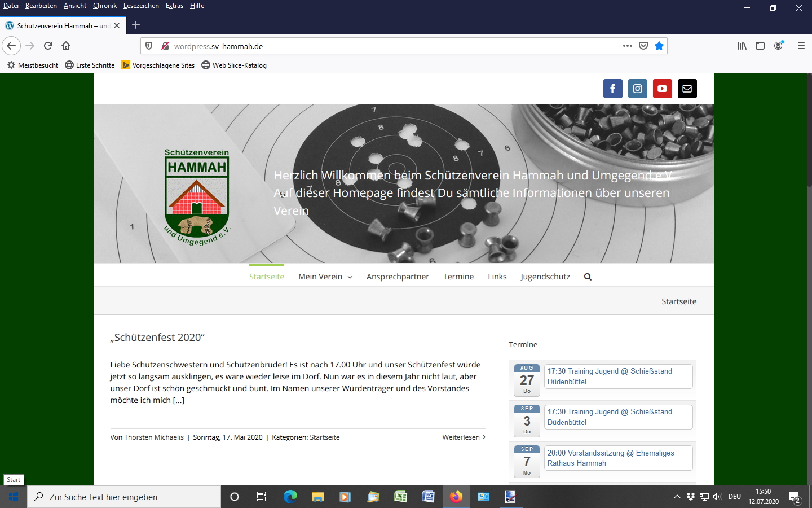
Task: Open a new browser tab
Action: [x=136, y=25]
